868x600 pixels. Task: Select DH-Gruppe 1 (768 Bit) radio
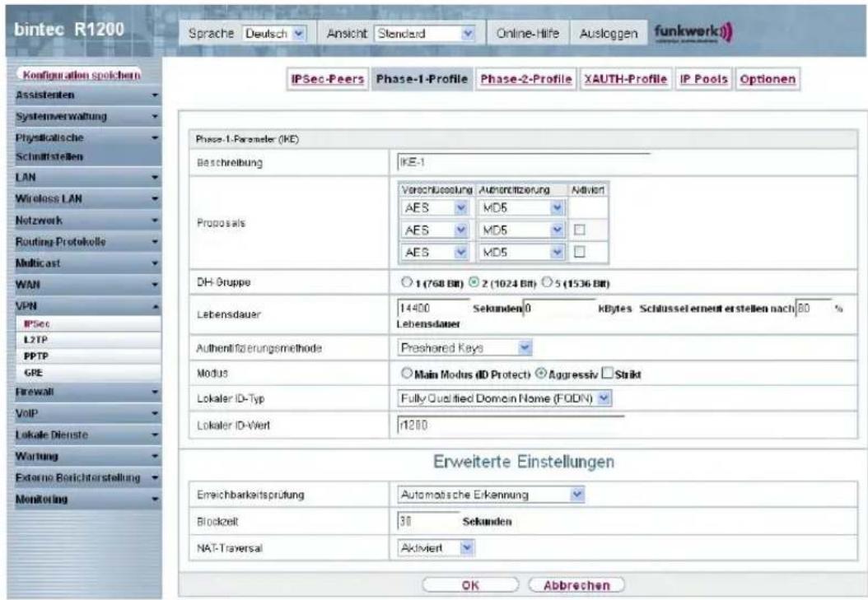pyautogui.click(x=407, y=282)
